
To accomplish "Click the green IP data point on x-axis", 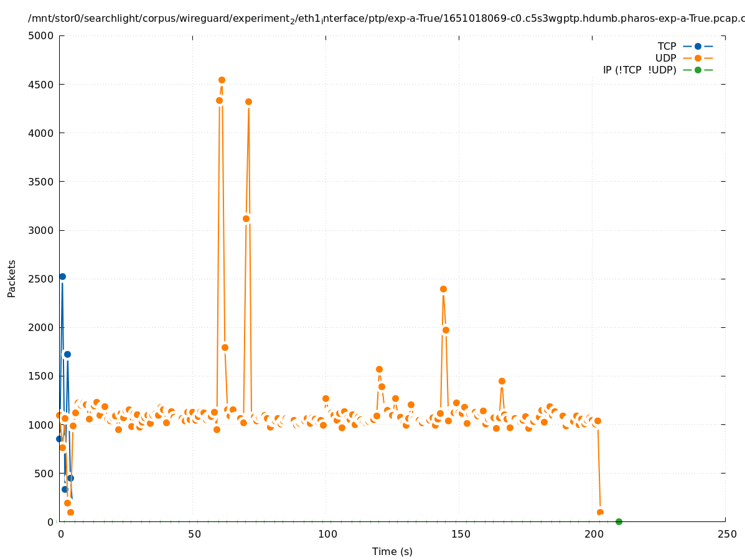I will (x=619, y=521).
